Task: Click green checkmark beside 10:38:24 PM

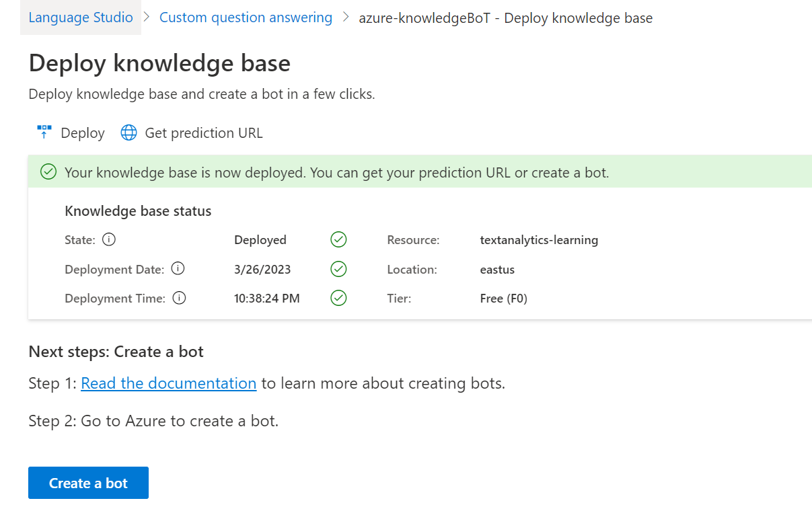Action: pos(339,298)
